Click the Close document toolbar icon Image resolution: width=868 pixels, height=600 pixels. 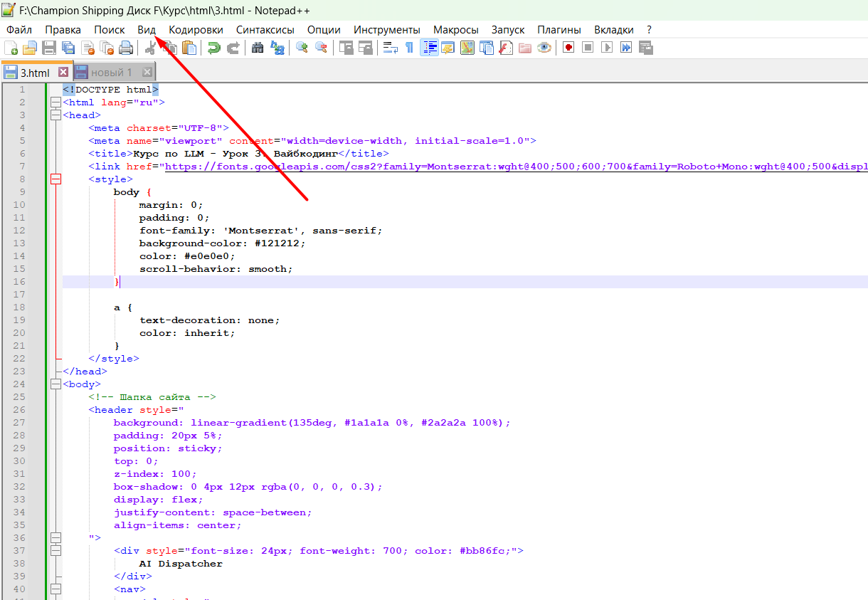tap(88, 48)
